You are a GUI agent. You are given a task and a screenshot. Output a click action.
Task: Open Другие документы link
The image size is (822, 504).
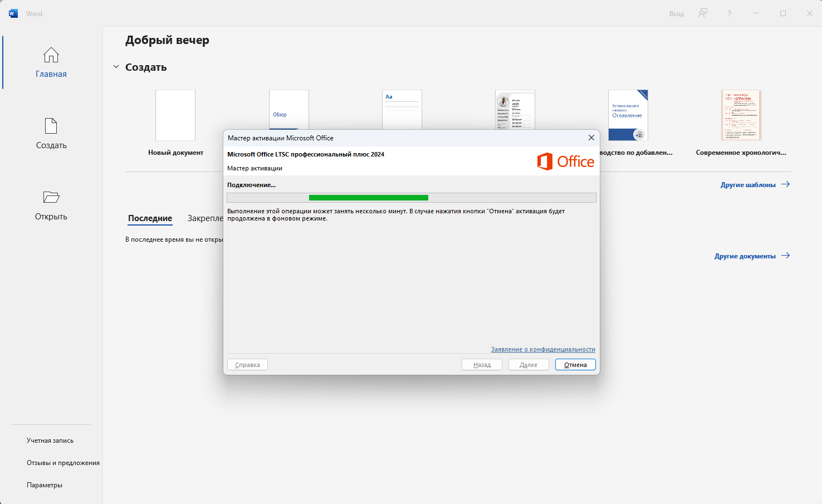pyautogui.click(x=745, y=256)
